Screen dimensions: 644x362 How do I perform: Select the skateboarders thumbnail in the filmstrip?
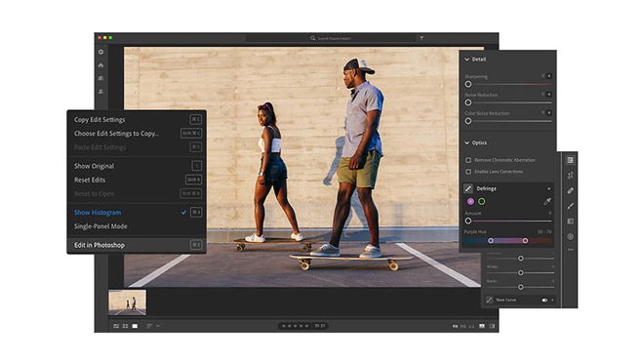click(x=127, y=302)
